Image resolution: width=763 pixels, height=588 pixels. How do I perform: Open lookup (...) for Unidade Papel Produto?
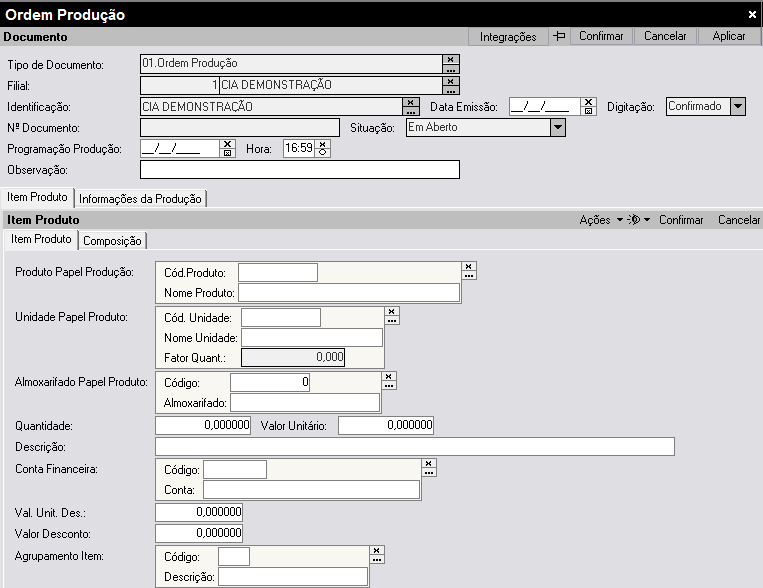[392, 320]
